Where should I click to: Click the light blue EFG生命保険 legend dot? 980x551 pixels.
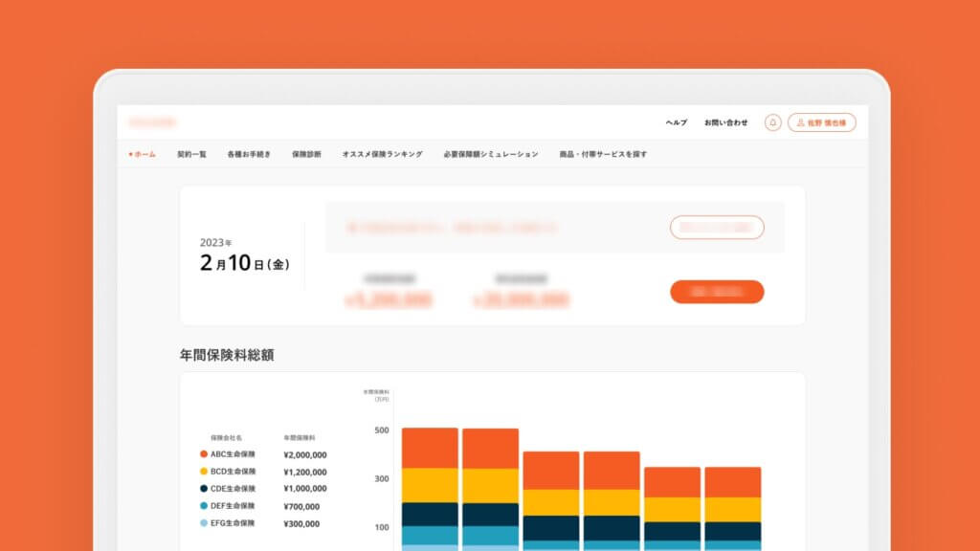(x=204, y=523)
